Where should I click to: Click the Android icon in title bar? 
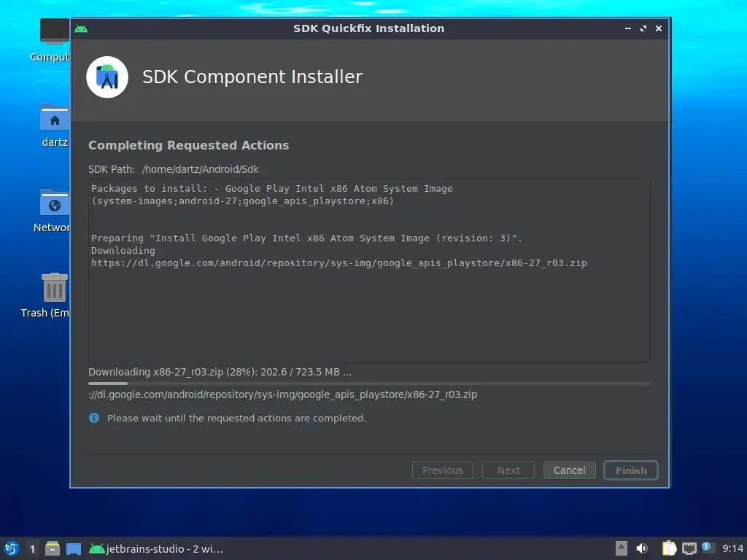coord(81,28)
